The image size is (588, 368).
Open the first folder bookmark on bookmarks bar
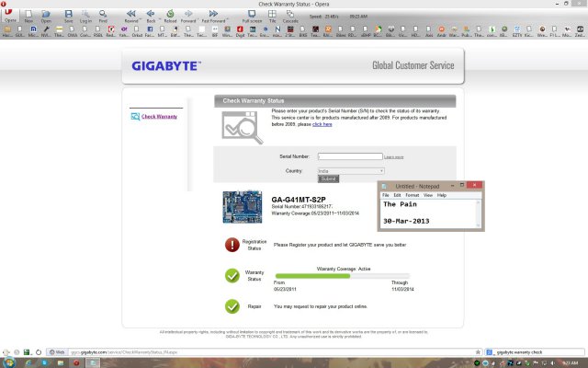pos(7,31)
